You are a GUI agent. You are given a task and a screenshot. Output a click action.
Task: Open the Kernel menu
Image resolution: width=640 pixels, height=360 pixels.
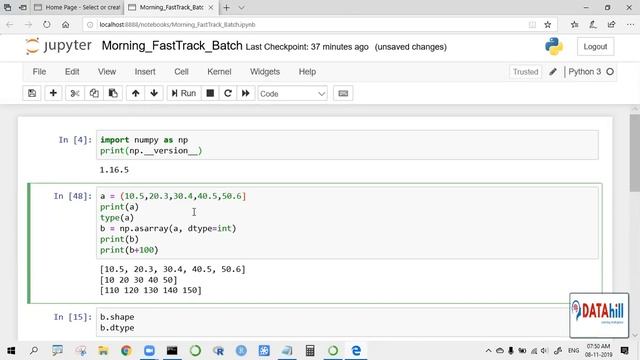(x=219, y=72)
